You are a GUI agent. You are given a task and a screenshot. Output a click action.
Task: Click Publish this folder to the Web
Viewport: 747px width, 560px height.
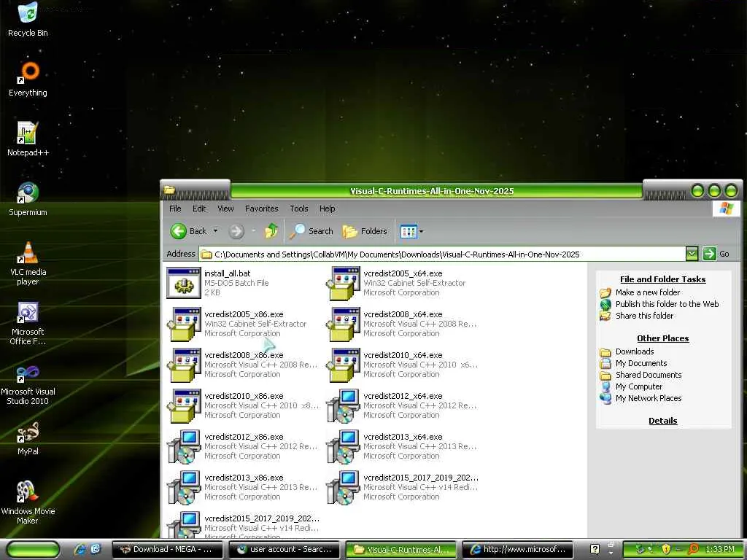point(667,304)
